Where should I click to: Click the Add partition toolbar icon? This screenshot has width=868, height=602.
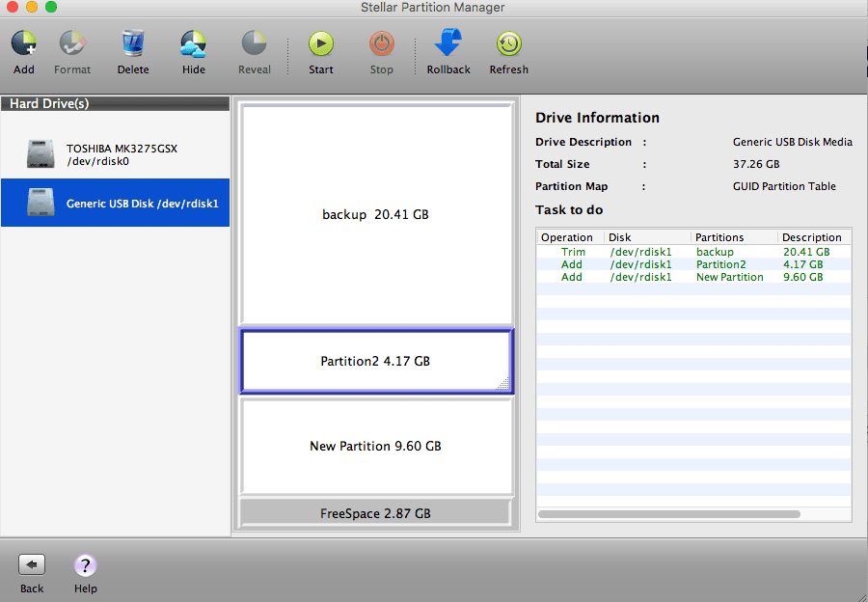click(24, 43)
